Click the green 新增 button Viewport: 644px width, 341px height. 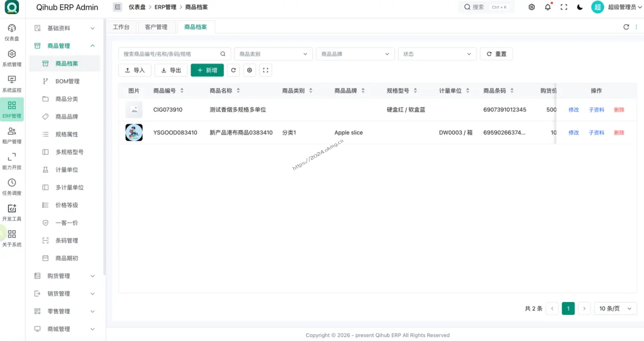pyautogui.click(x=207, y=70)
